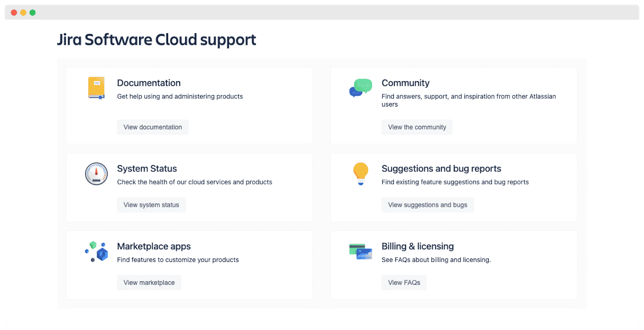Click the System Status gauge icon
Viewport: 644px width, 330px height.
(97, 174)
